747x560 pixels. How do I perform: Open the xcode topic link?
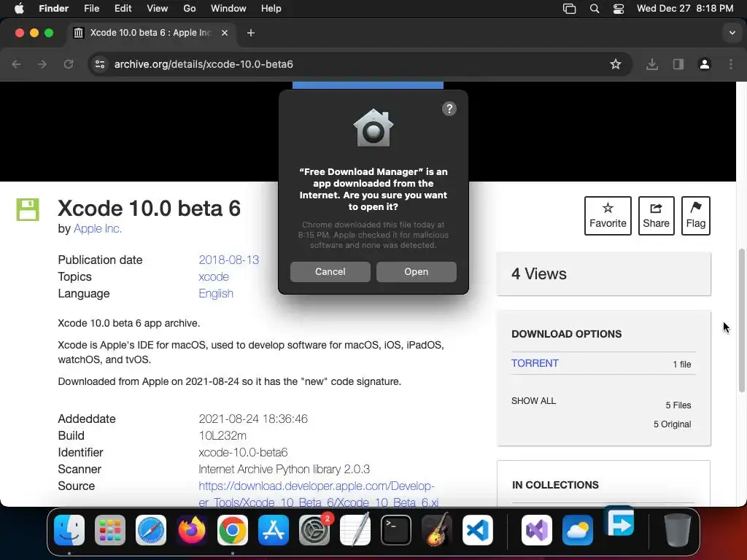click(x=214, y=276)
